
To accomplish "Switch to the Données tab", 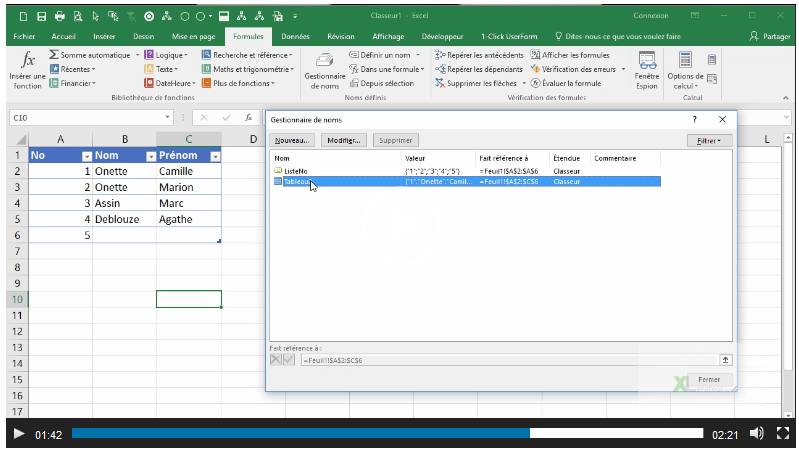I will tap(296, 36).
